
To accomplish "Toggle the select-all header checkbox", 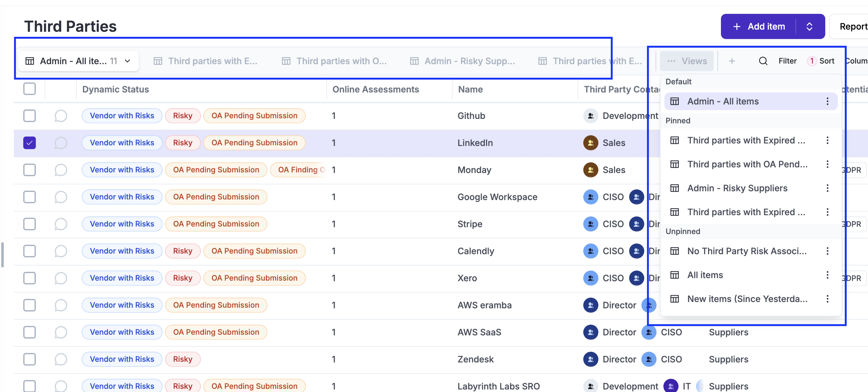I will coord(30,89).
